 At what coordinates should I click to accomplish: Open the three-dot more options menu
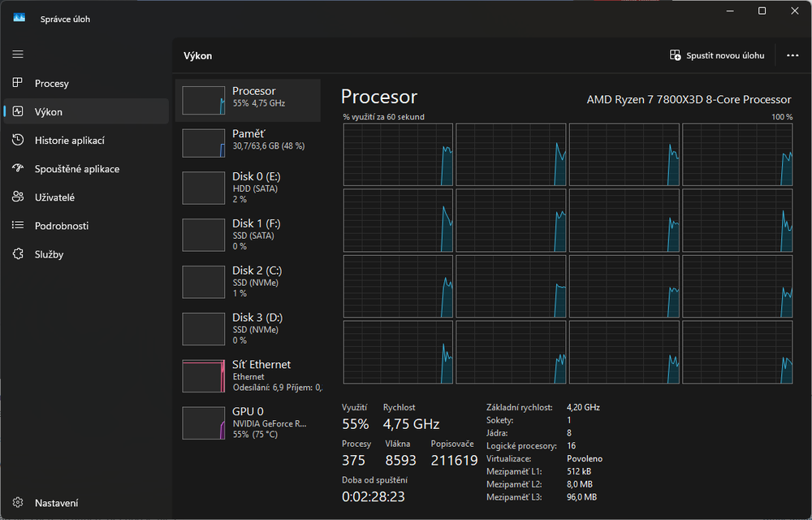click(793, 55)
